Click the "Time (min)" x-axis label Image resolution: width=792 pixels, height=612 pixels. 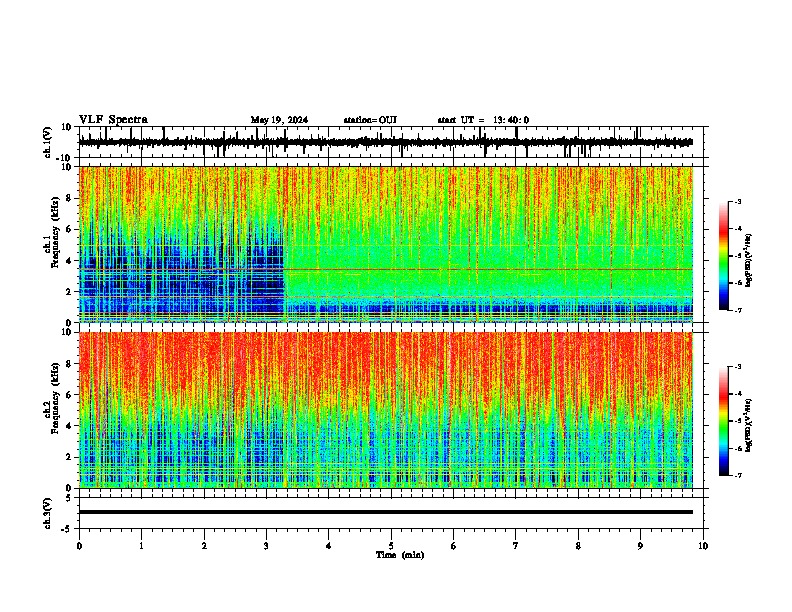(x=400, y=555)
